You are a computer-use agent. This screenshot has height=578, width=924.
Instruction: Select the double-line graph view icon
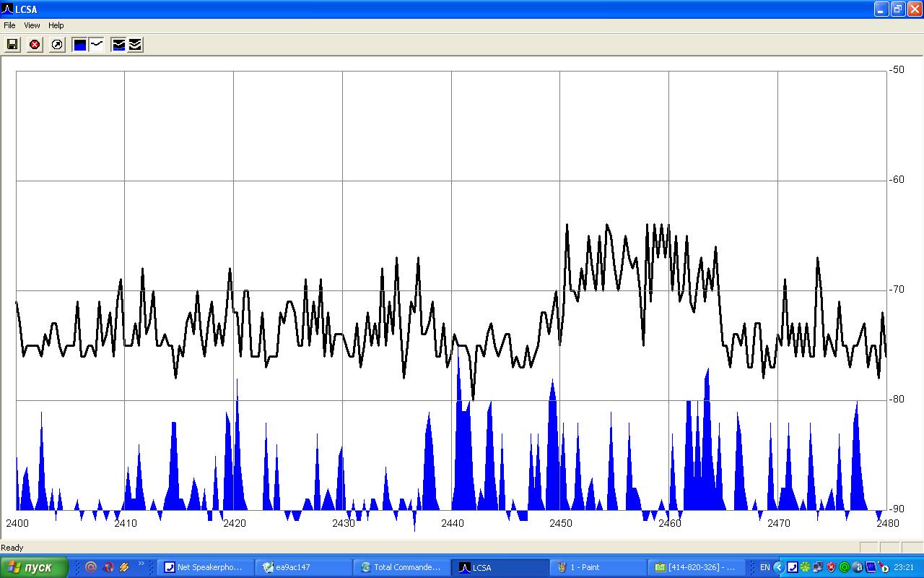click(x=135, y=45)
